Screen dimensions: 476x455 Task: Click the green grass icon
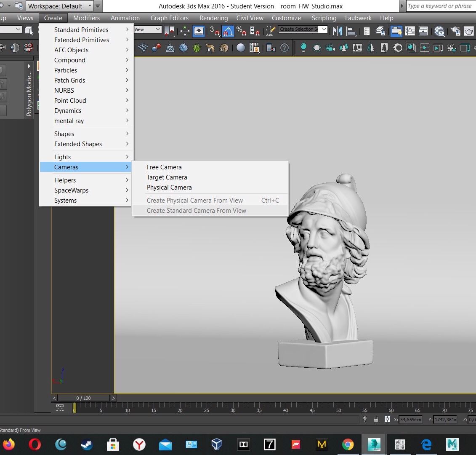tap(197, 48)
